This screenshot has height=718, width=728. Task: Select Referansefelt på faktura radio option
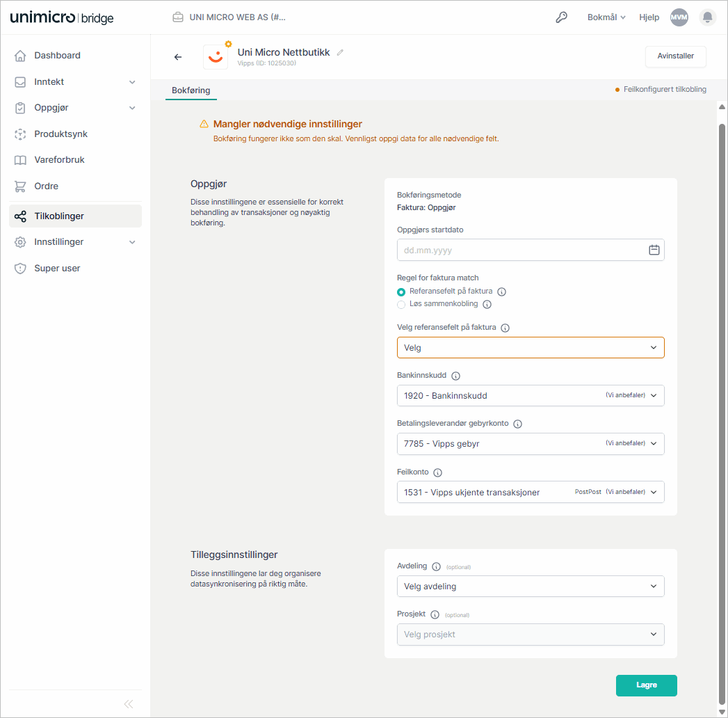pyautogui.click(x=401, y=292)
